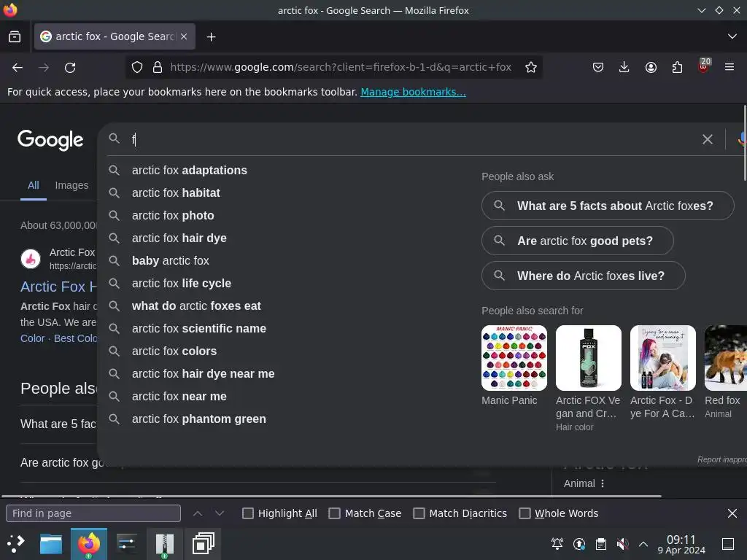Open the Extensions puzzle icon
This screenshot has width=747, height=560.
tap(677, 68)
